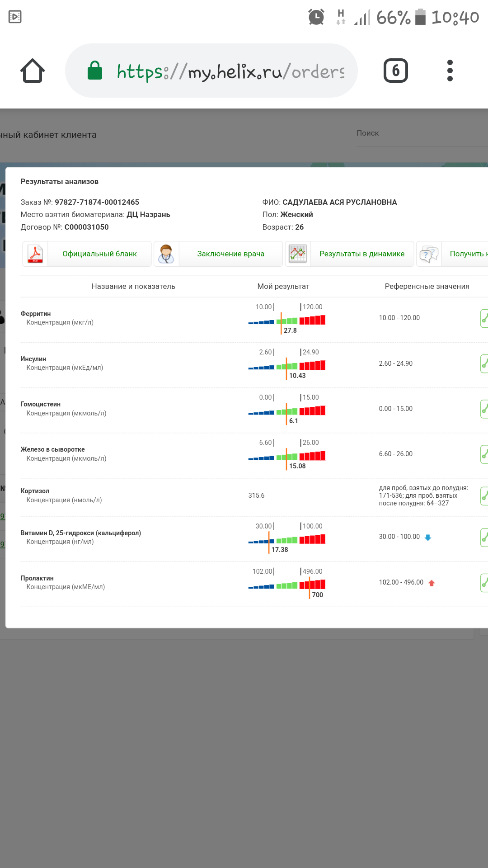Image resolution: width=488 pixels, height=868 pixels.
Task: Open the browser three-dot menu
Action: point(450,71)
